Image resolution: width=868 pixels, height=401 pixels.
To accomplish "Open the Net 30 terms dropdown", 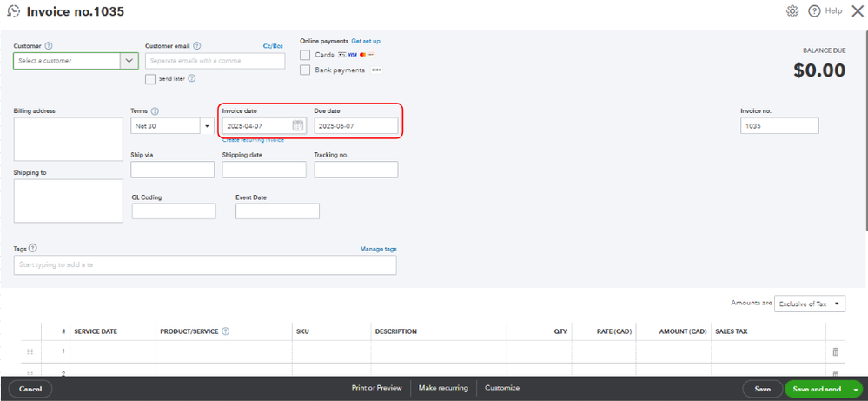I will click(207, 126).
